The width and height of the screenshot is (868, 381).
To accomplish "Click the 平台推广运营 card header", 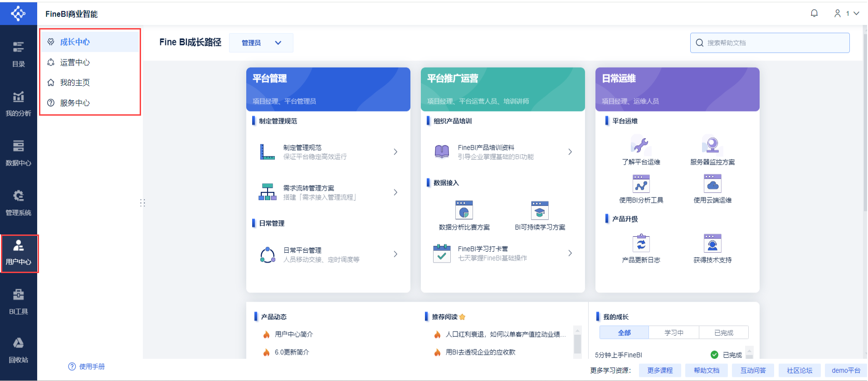I will pos(503,89).
